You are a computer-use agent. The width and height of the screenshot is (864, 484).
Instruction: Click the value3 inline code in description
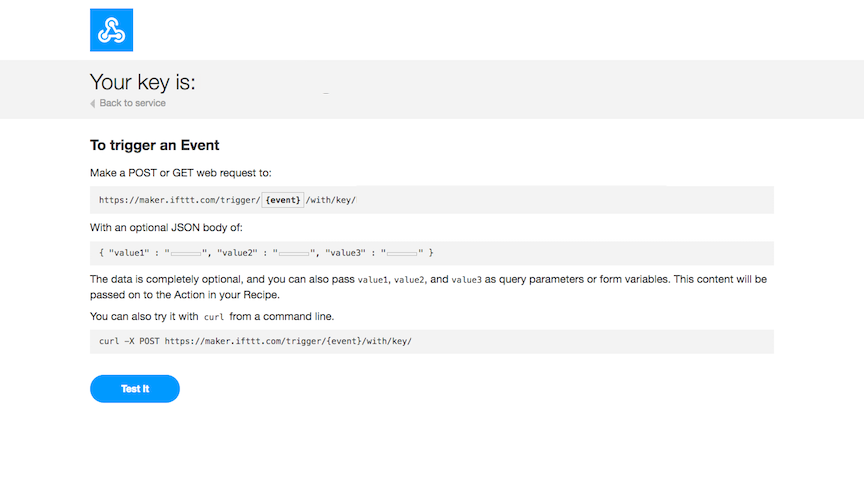coord(467,280)
